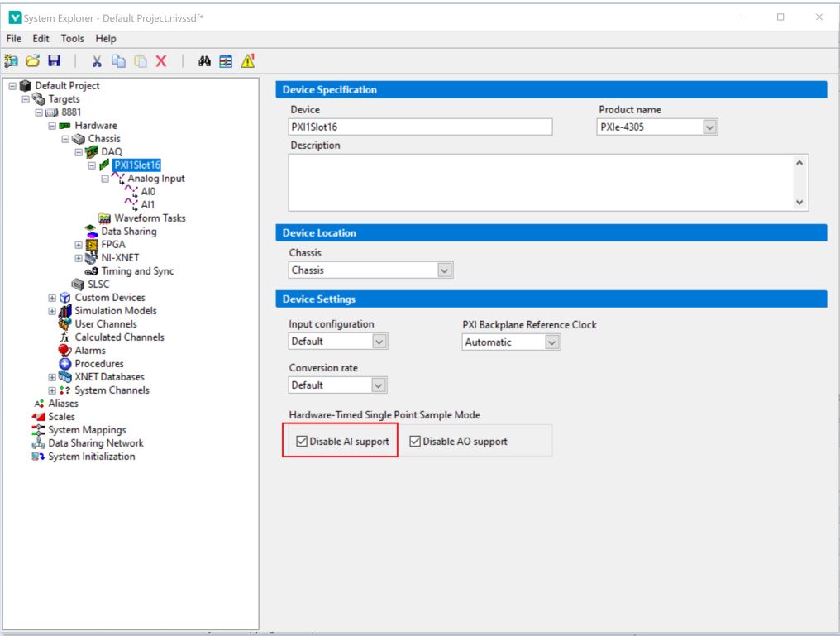Click the Data Sharing Network icon
This screenshot has width=840, height=636.
click(x=39, y=443)
